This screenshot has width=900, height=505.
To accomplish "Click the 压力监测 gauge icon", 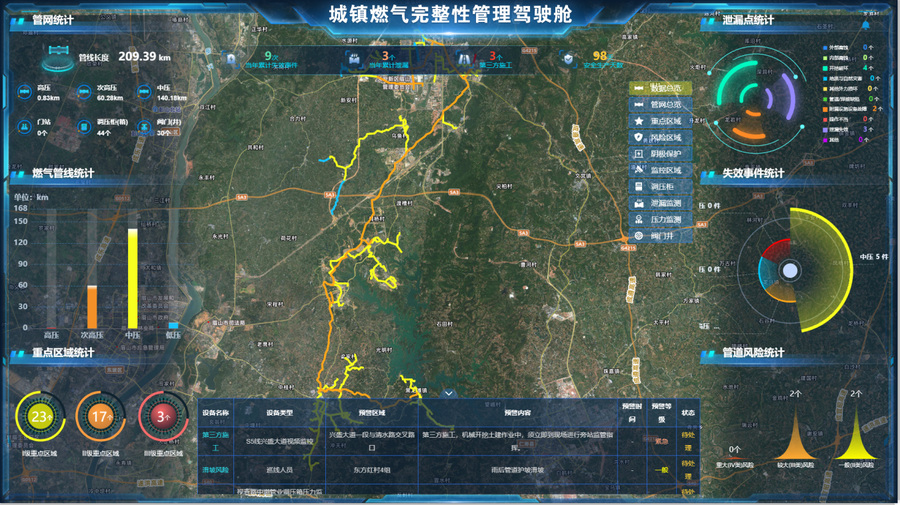I will [639, 220].
